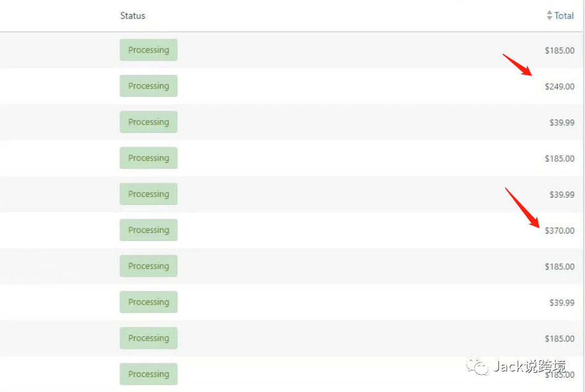Click the Processing badge in the last row

(x=149, y=374)
